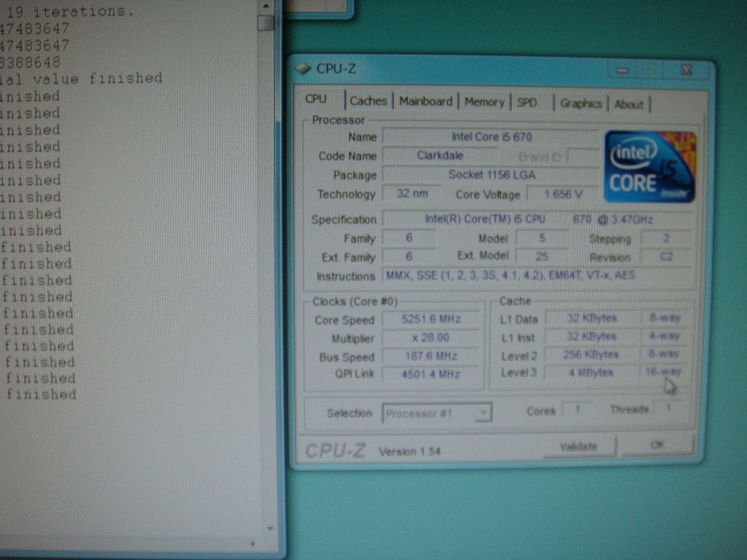Click the 5251.6 MHz core speed value
The image size is (747, 560).
click(430, 319)
